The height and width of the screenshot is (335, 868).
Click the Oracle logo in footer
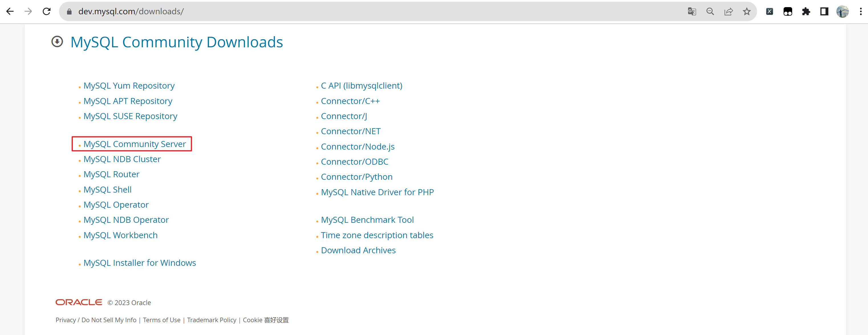[79, 302]
